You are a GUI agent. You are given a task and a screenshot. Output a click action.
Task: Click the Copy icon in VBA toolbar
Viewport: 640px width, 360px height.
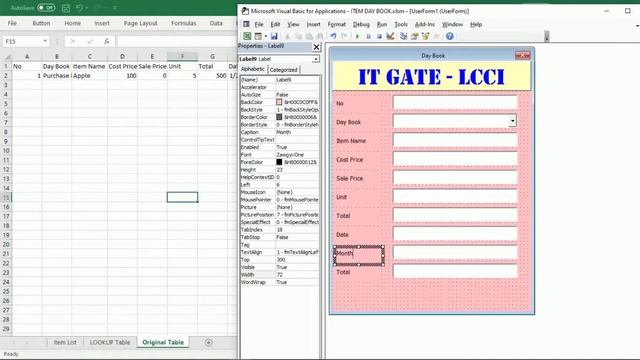coord(298,36)
